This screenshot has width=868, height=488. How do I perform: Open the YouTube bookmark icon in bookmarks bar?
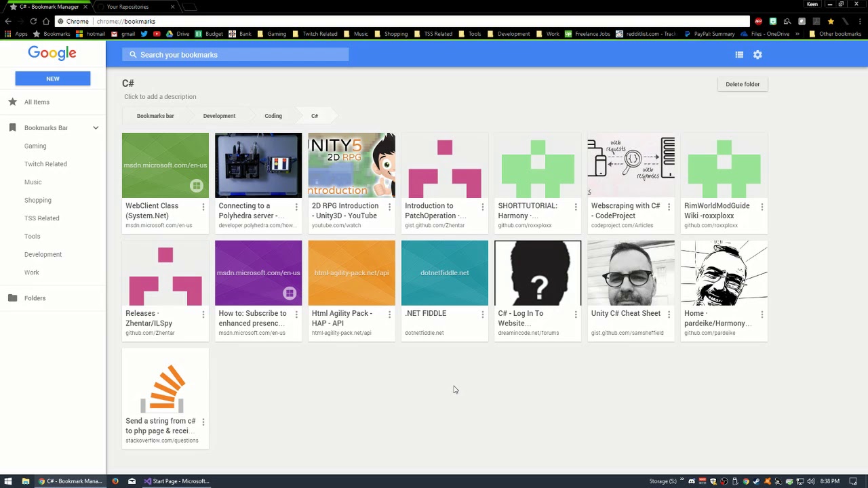click(157, 34)
